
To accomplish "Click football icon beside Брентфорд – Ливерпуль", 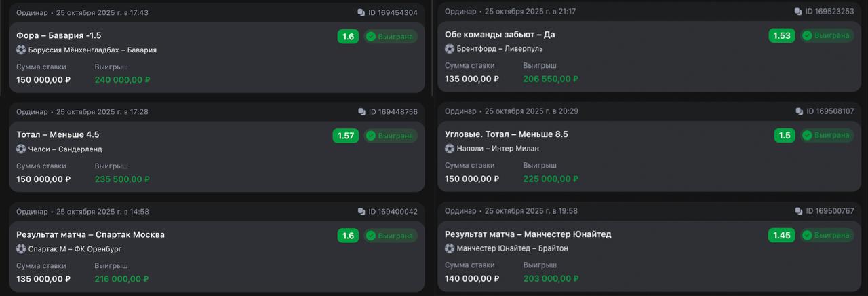I will (x=450, y=48).
